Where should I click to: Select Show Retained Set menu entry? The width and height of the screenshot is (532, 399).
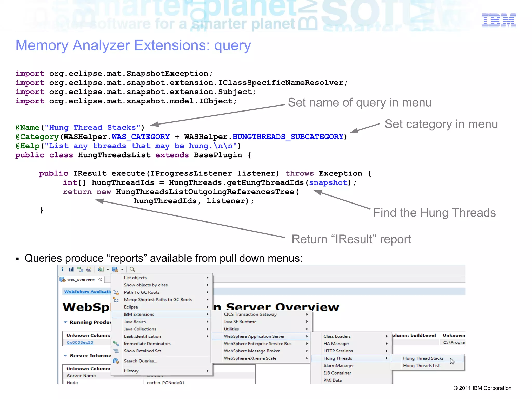point(162,351)
